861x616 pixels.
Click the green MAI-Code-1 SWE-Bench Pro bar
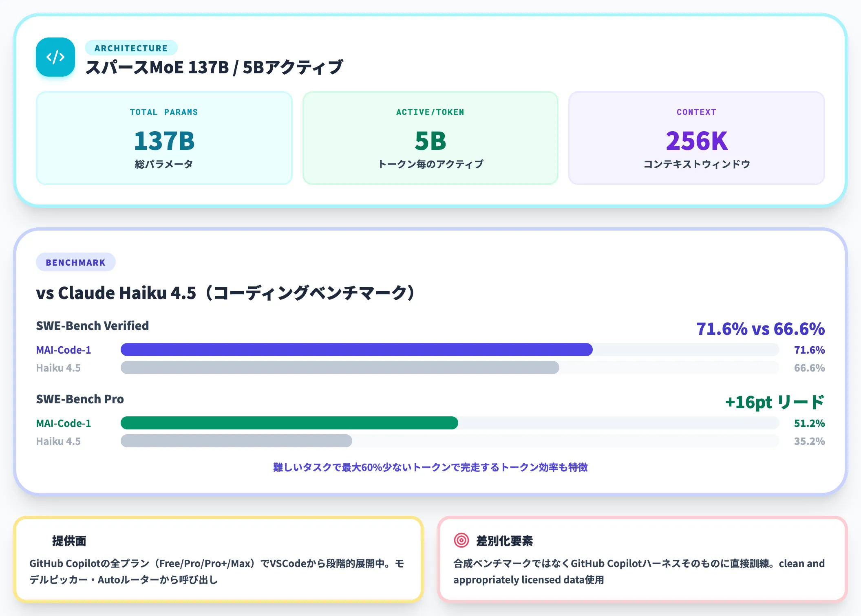tap(289, 423)
